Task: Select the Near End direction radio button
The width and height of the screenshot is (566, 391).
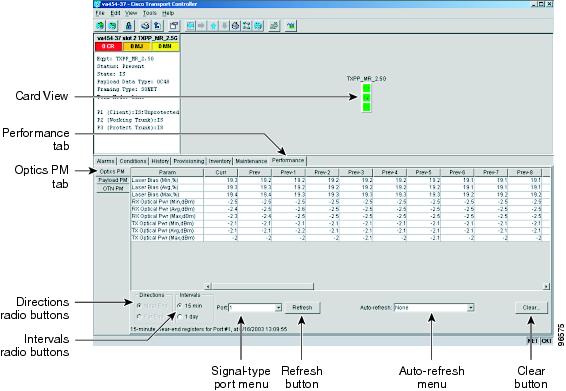Action: point(139,306)
